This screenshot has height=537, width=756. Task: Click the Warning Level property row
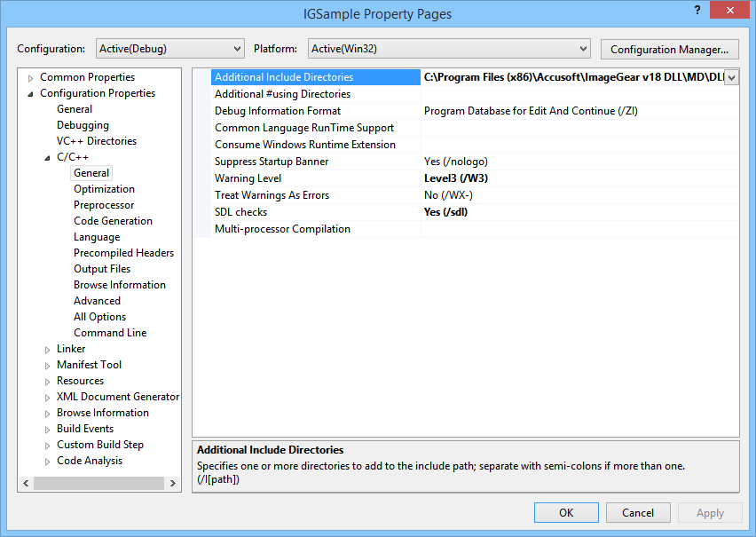point(248,178)
